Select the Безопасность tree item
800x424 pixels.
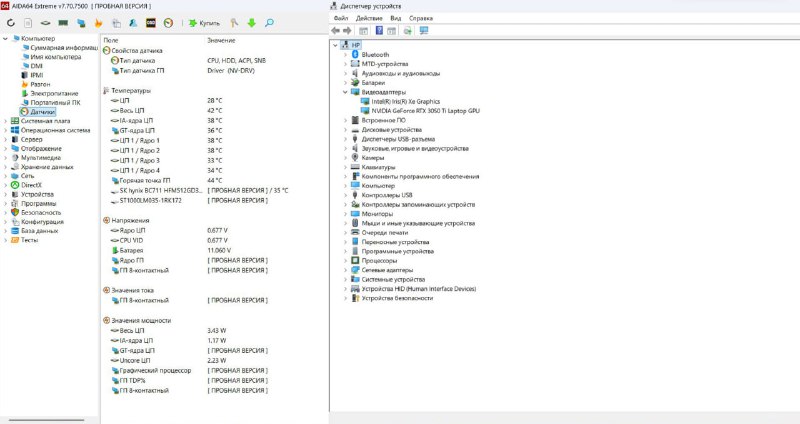coord(41,212)
